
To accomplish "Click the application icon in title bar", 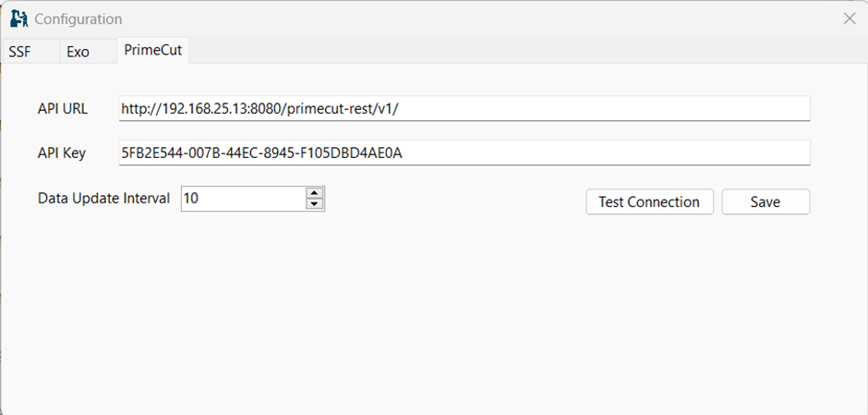I will [18, 18].
